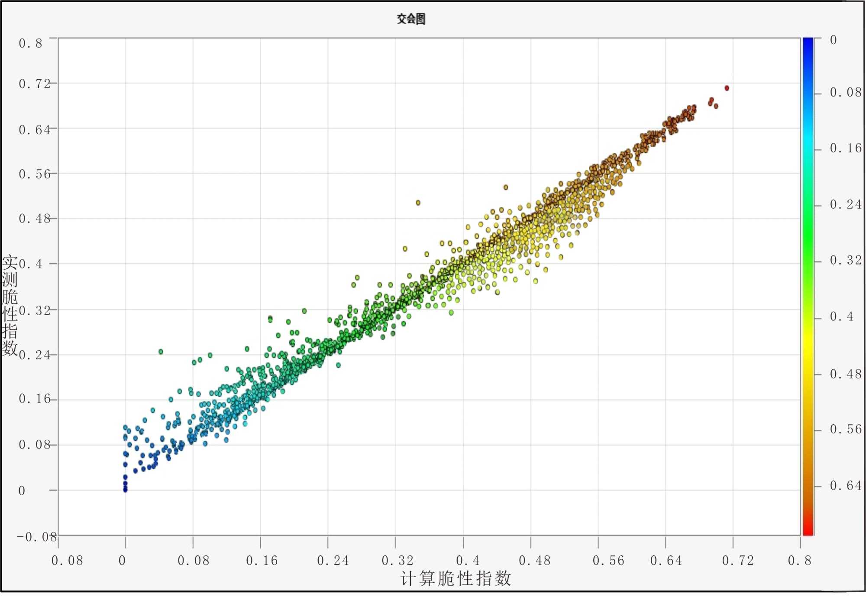Screen dimensions: 866x616
Task: Click the topmost dark red data point
Action: pos(727,88)
